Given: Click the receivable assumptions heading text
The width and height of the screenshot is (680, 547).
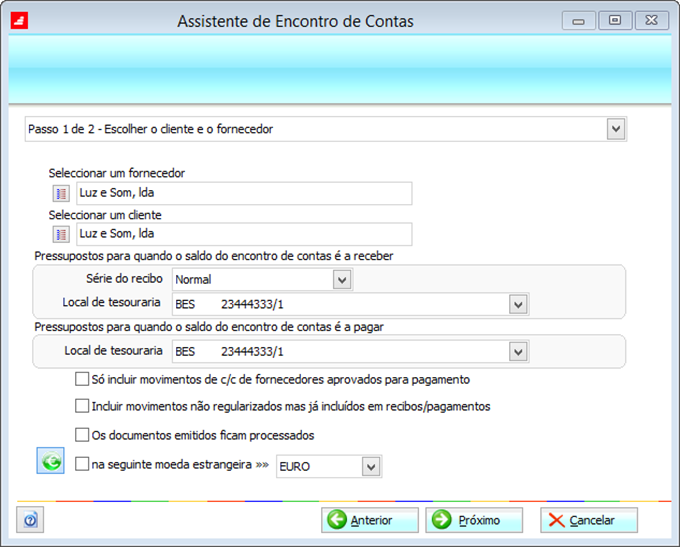Looking at the screenshot, I should point(214,256).
